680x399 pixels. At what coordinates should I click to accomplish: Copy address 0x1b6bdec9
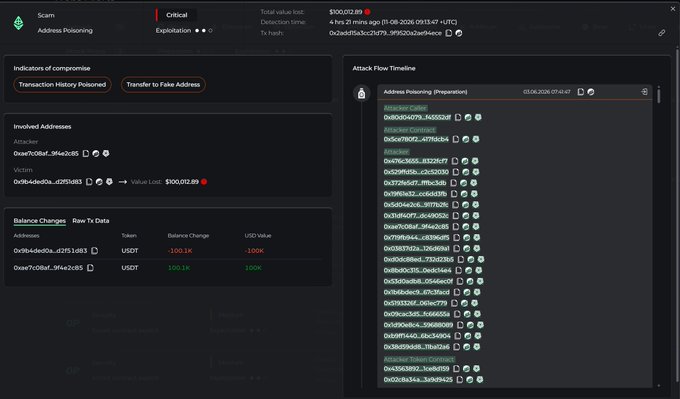(457, 292)
